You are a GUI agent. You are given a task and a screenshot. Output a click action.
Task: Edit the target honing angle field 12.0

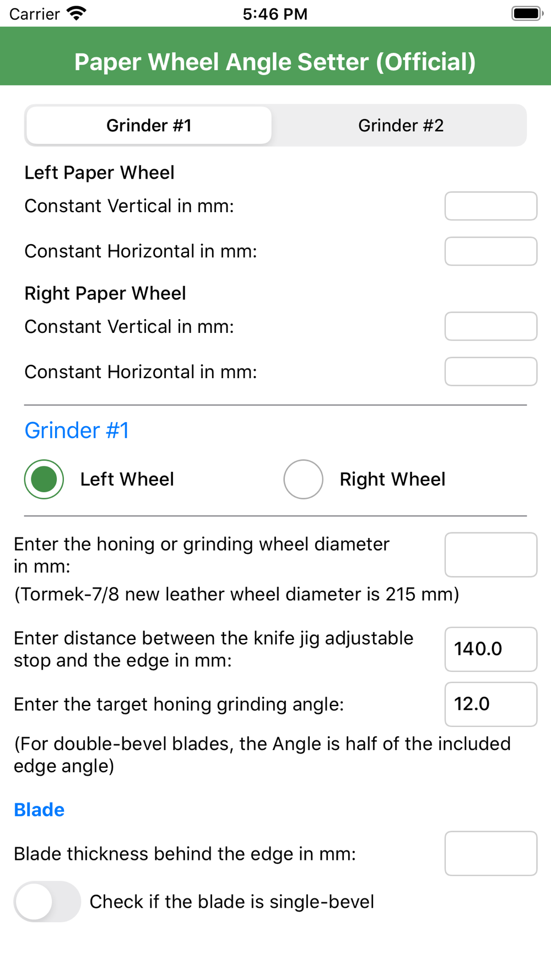[x=490, y=704]
